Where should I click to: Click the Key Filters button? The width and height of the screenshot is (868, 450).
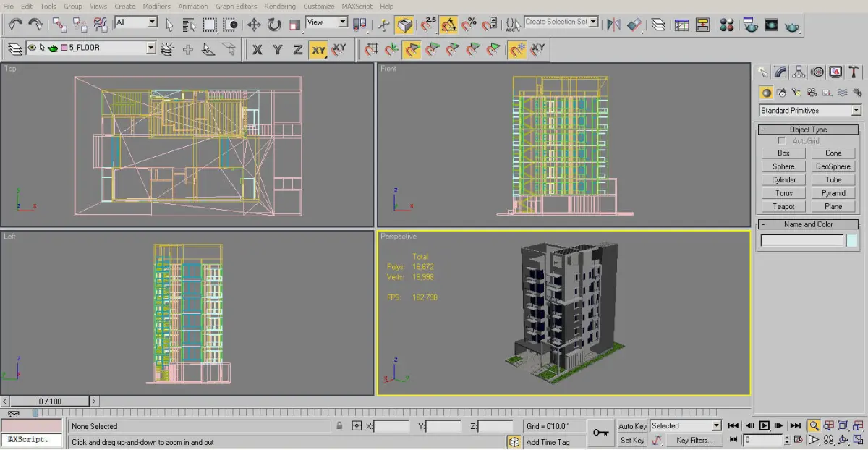tap(694, 440)
